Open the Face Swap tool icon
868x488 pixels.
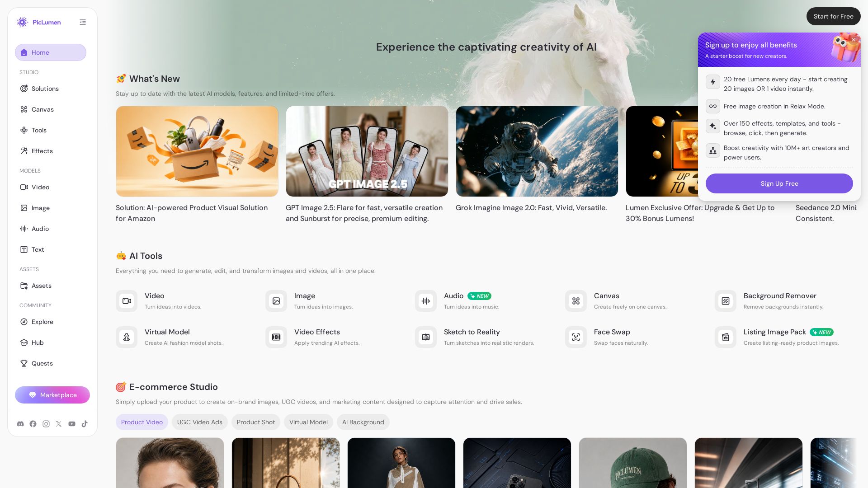point(576,337)
